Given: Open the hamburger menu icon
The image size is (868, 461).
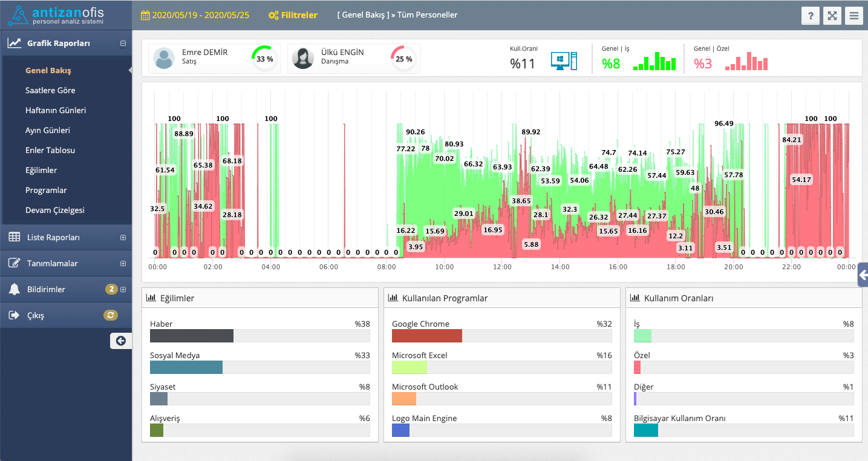Looking at the screenshot, I should click(x=854, y=16).
